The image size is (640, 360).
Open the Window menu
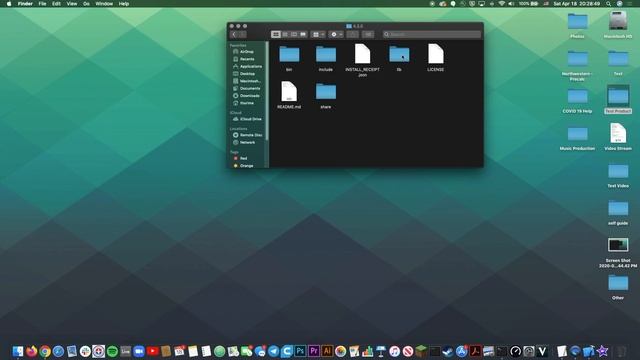click(x=104, y=4)
